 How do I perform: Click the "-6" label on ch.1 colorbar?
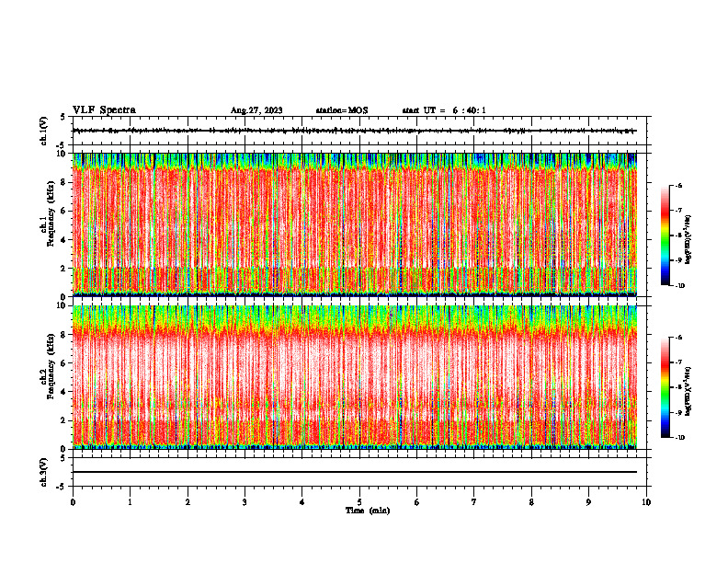(678, 185)
